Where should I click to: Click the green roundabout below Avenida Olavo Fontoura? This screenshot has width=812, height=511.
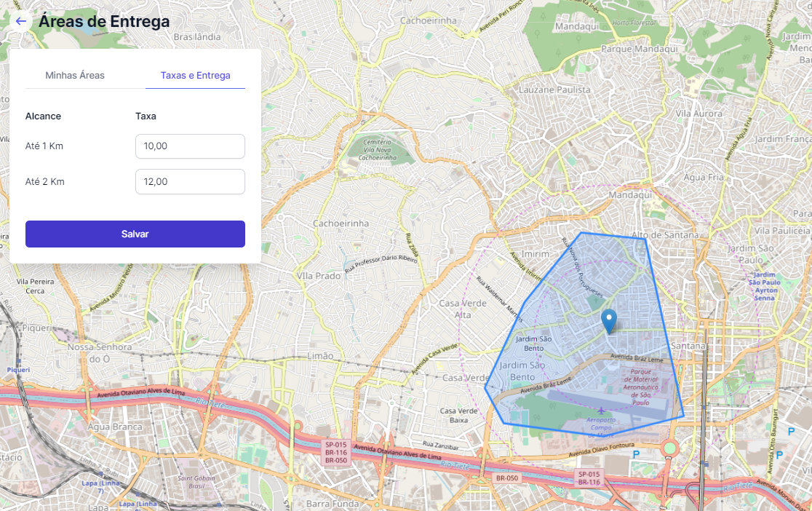click(x=670, y=447)
